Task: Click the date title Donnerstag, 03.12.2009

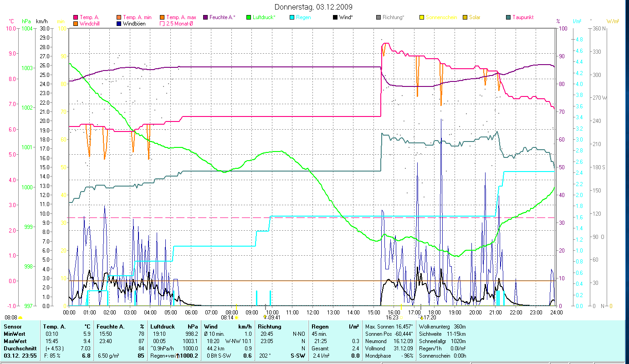Action: tap(314, 7)
